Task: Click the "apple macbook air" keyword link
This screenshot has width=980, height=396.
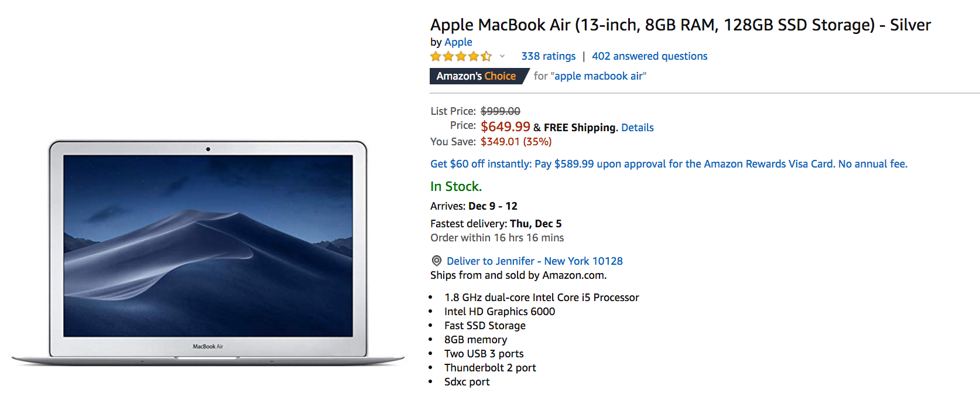Action: point(598,76)
